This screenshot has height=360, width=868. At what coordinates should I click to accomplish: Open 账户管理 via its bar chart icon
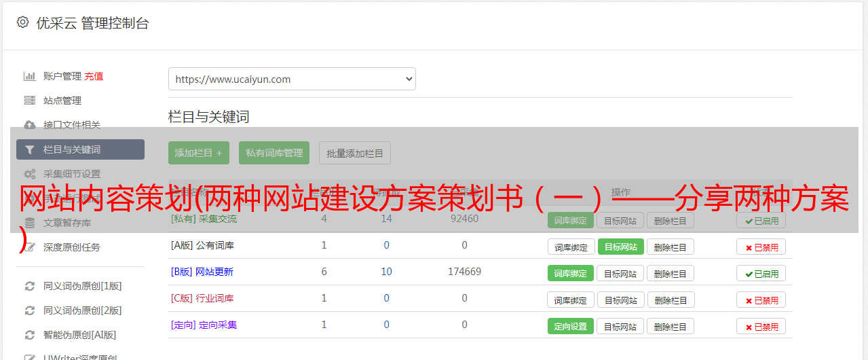(x=29, y=76)
